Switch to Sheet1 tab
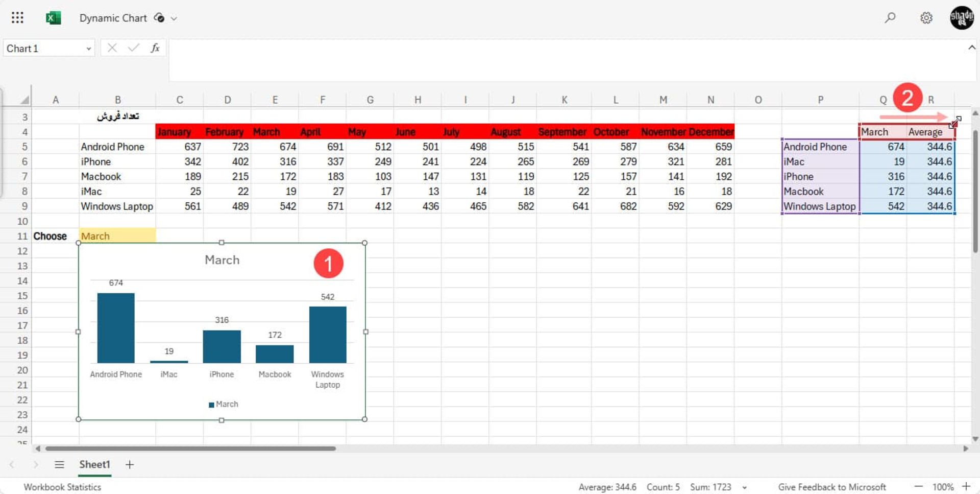Viewport: 980px width, 494px height. click(94, 464)
